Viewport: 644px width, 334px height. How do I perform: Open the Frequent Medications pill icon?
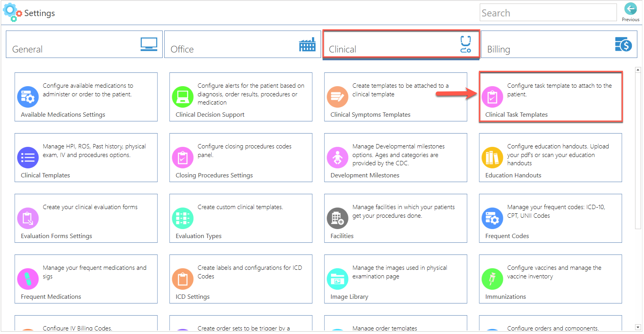(x=28, y=279)
